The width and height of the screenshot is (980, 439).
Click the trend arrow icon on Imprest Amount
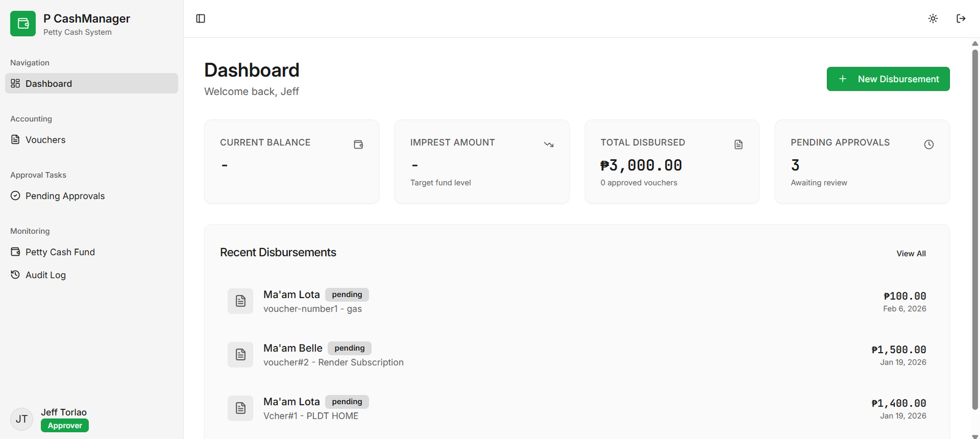point(549,144)
